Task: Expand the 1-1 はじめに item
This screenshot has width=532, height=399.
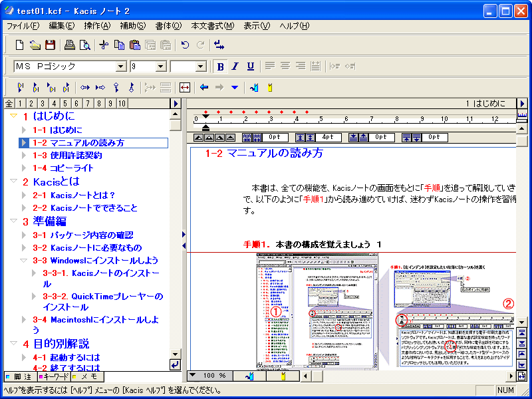Action: (x=24, y=130)
